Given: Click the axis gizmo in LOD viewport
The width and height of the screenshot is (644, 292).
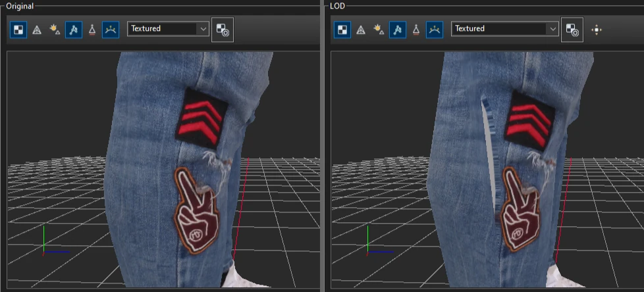Looking at the screenshot, I should 380,240.
